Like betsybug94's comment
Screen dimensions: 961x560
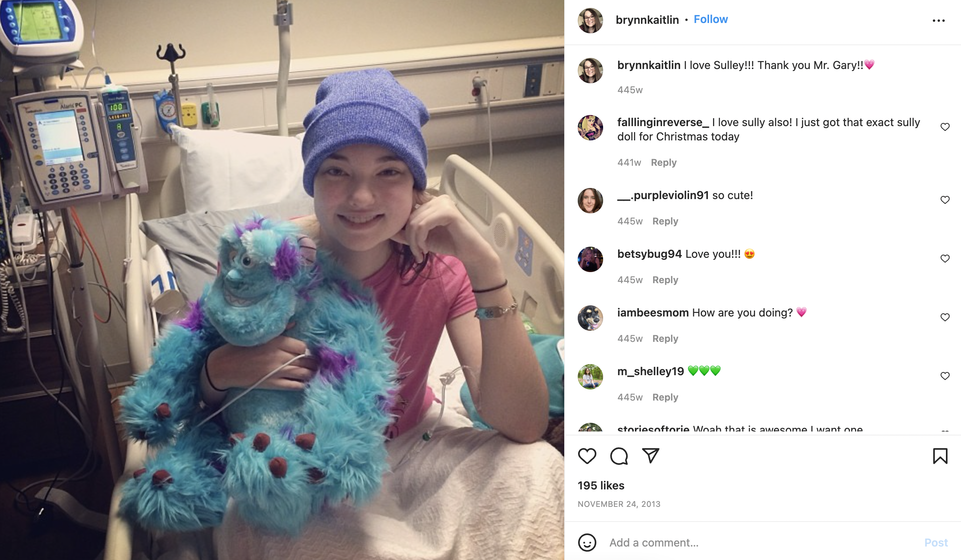click(945, 259)
